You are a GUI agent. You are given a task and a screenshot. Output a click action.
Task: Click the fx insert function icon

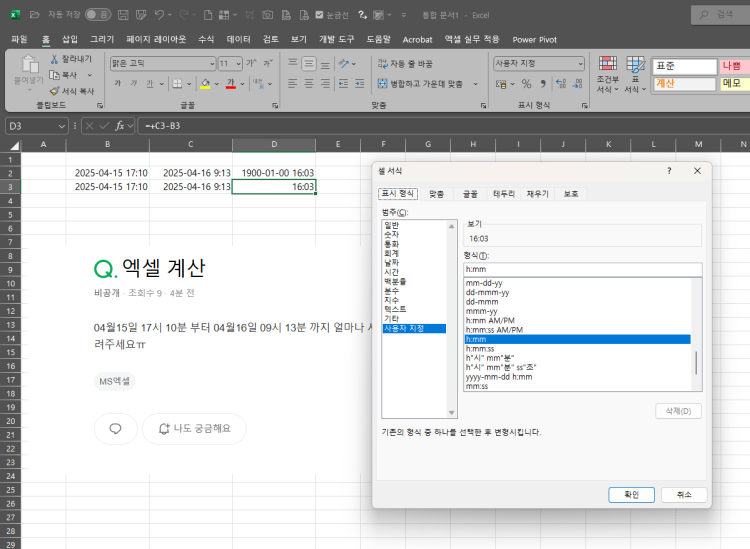point(118,125)
